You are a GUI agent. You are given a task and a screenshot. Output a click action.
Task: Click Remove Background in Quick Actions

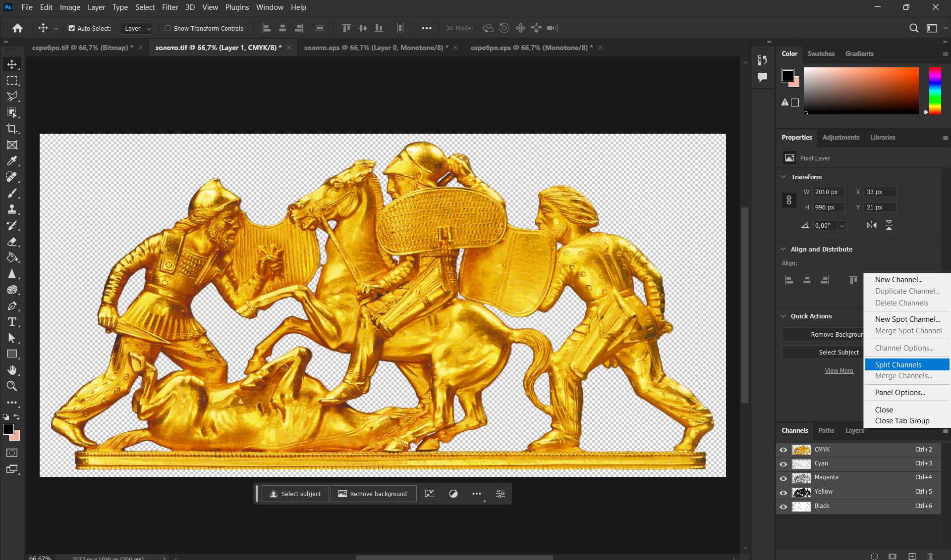pyautogui.click(x=823, y=335)
